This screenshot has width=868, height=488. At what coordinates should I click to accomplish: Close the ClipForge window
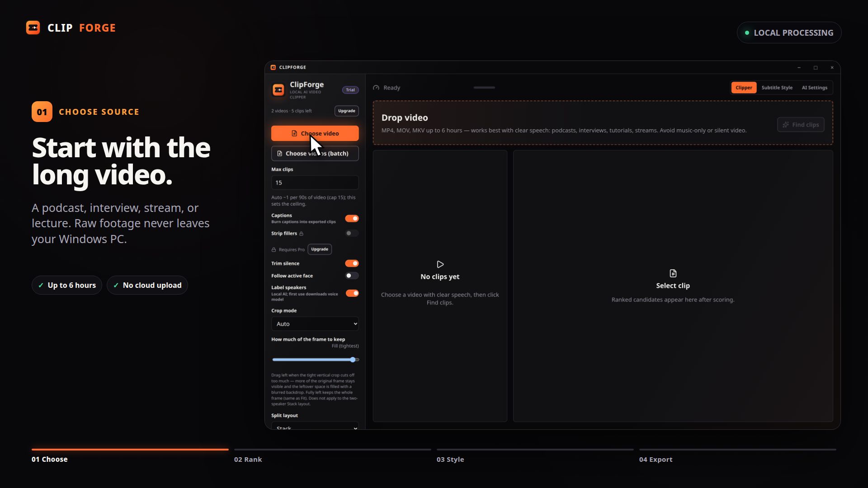[832, 67]
